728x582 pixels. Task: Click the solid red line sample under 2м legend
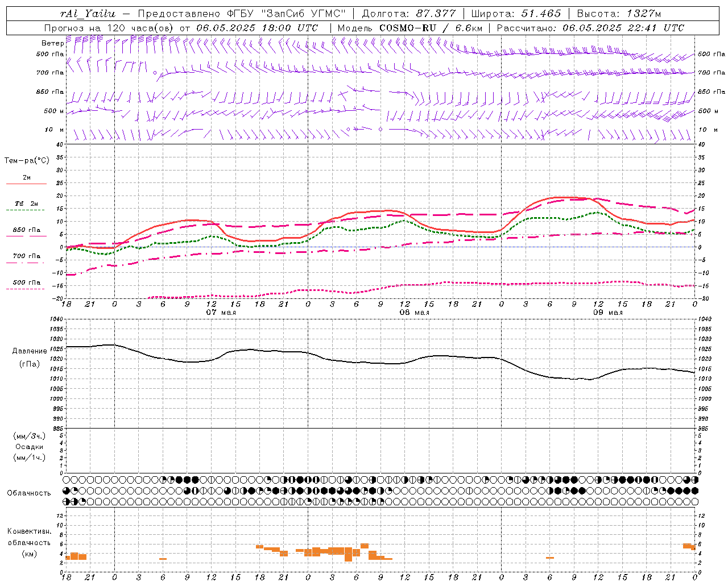tap(26, 184)
